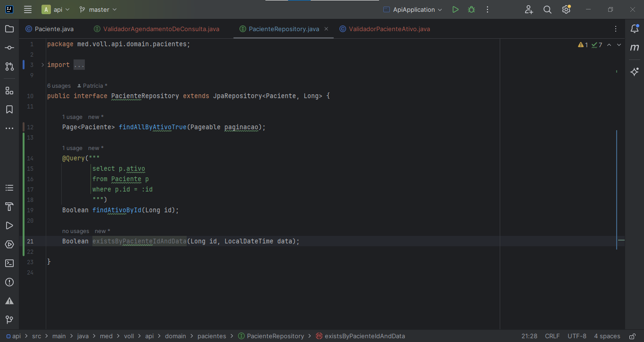
Task: Change line separator CRLF
Action: [x=552, y=336]
